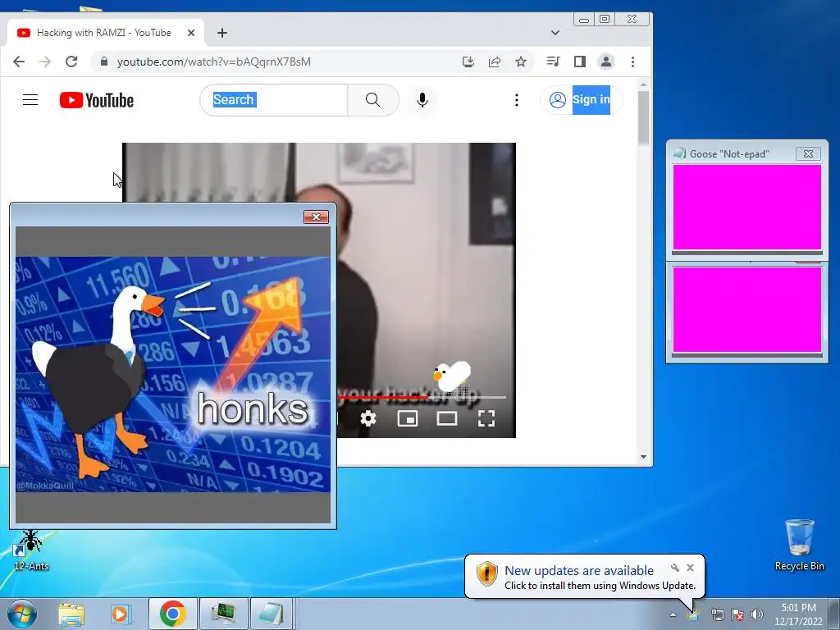Open Chrome profile avatar menu
Screen dimensions: 840x630
point(606,62)
